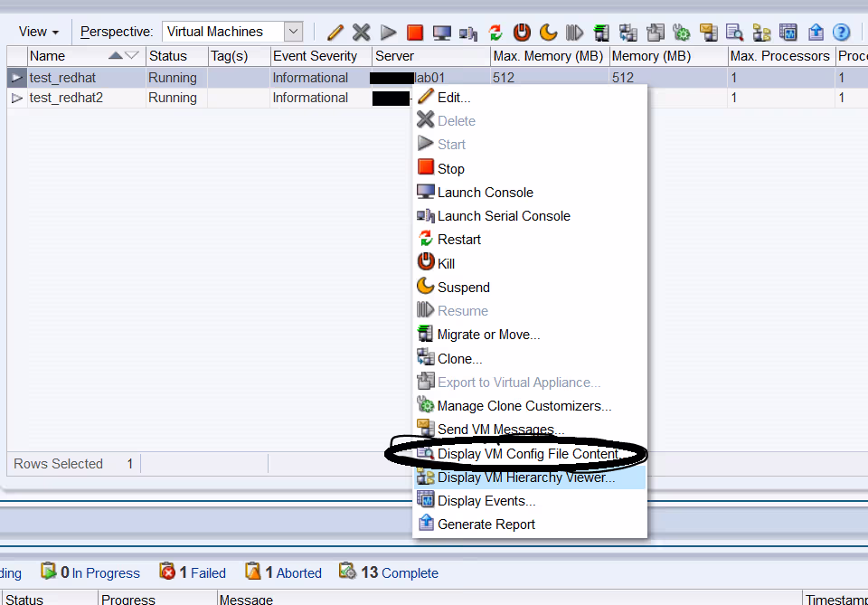868x605 pixels.
Task: Expand the test_redhat2 row
Action: (x=16, y=98)
